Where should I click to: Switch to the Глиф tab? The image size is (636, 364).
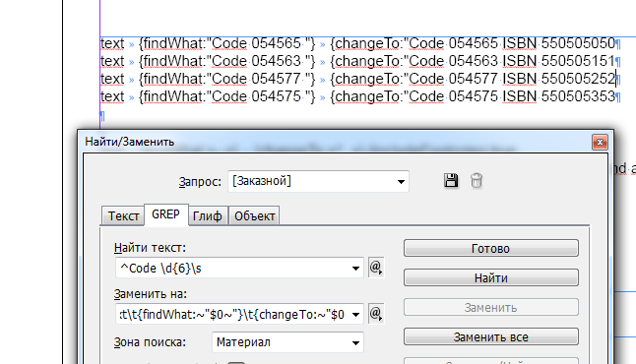coord(208,216)
